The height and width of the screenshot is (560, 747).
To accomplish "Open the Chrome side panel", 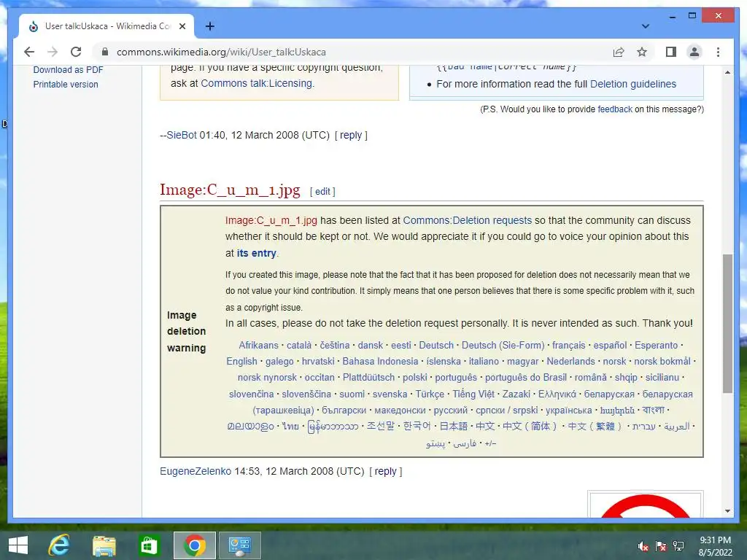I will [671, 52].
